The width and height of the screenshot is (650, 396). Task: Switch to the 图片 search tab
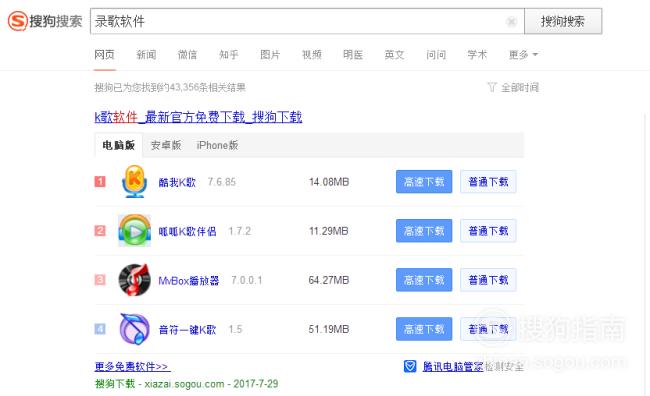pyautogui.click(x=270, y=54)
